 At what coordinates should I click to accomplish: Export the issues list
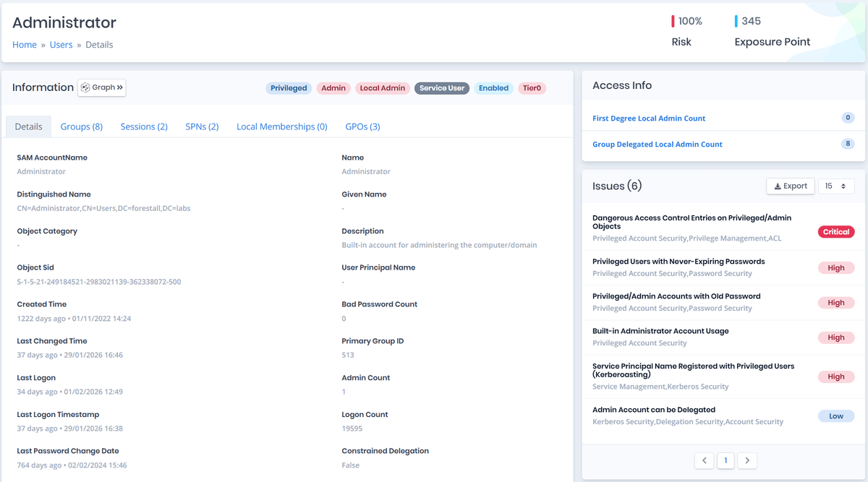click(790, 186)
